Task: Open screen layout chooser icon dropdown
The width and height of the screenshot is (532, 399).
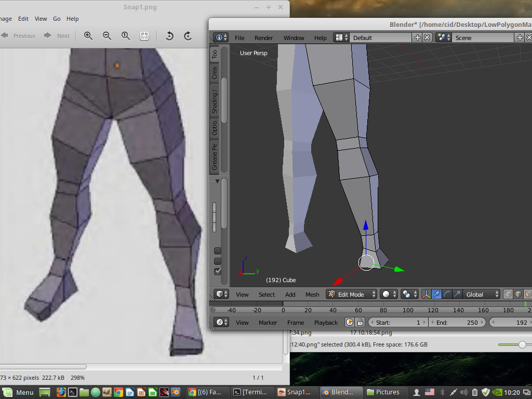Action: [x=341, y=37]
